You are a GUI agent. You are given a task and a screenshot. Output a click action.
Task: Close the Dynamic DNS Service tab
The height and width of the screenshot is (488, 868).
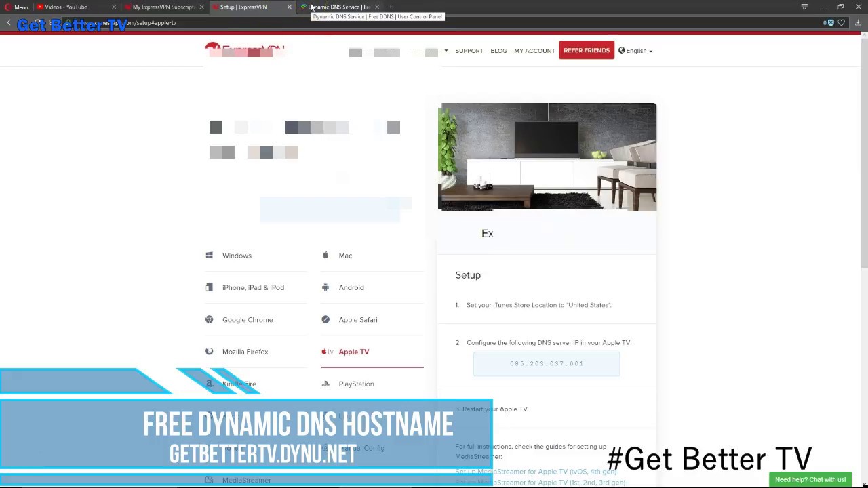pyautogui.click(x=377, y=7)
